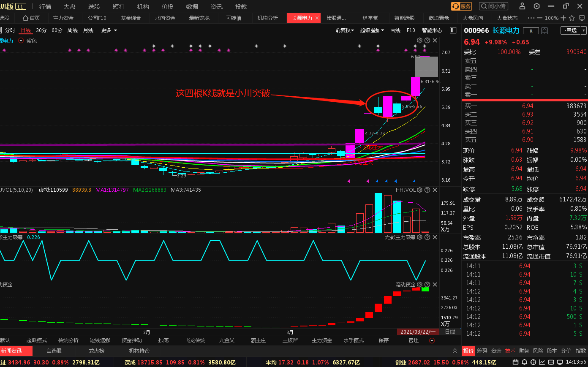Select the 月线 monthly period
Viewport: 588px width, 367px height.
88,30
